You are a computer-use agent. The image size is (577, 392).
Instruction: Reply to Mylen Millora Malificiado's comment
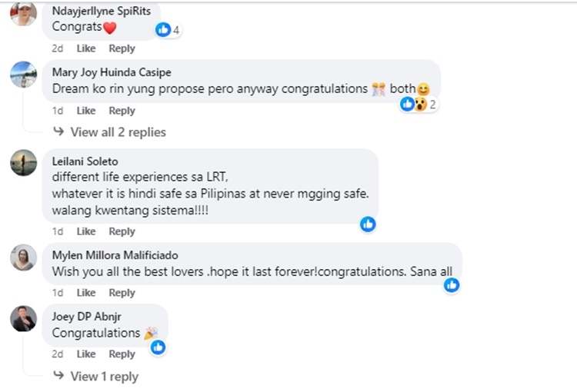(x=122, y=293)
